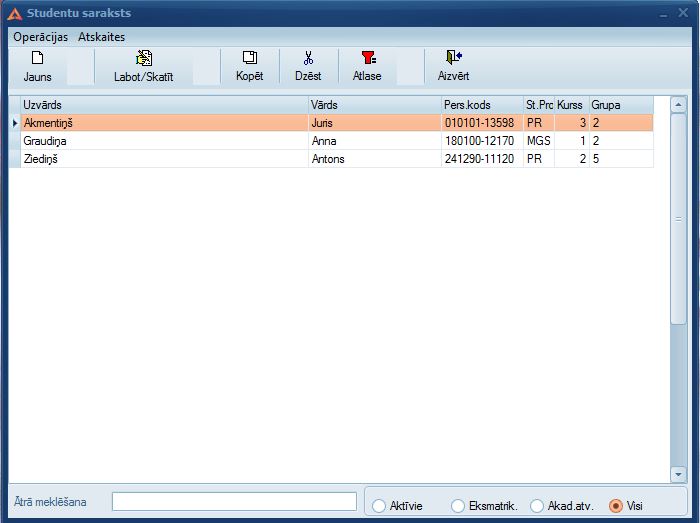This screenshot has width=700, height=523.
Task: Click the Kurss value 1 for Graudiņa
Action: pos(572,141)
